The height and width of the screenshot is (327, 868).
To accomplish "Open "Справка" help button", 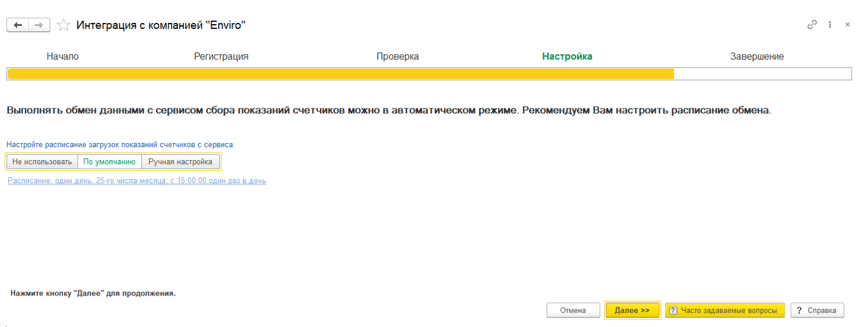I will [817, 311].
